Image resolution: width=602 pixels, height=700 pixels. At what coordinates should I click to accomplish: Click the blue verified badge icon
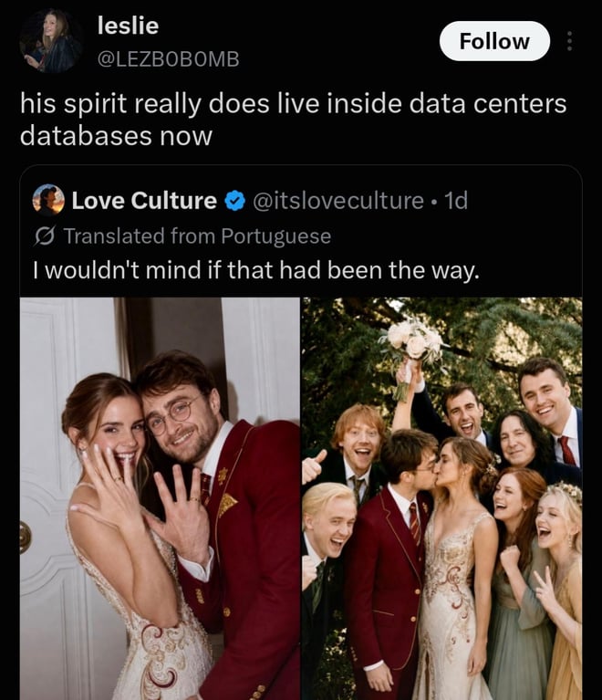[x=234, y=201]
